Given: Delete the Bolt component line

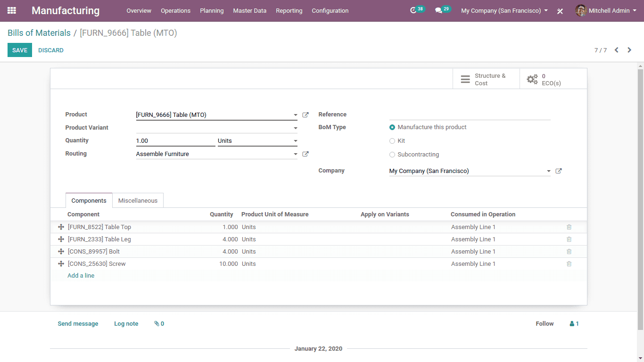Looking at the screenshot, I should (x=569, y=251).
